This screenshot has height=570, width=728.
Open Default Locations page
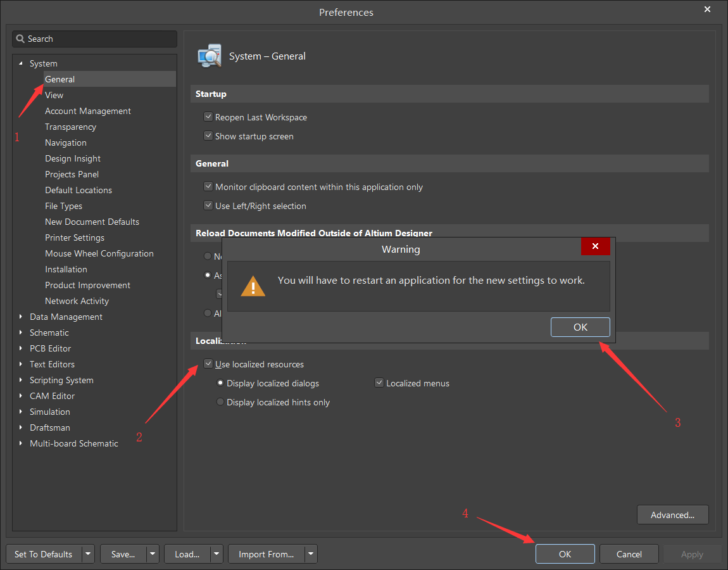click(x=78, y=190)
